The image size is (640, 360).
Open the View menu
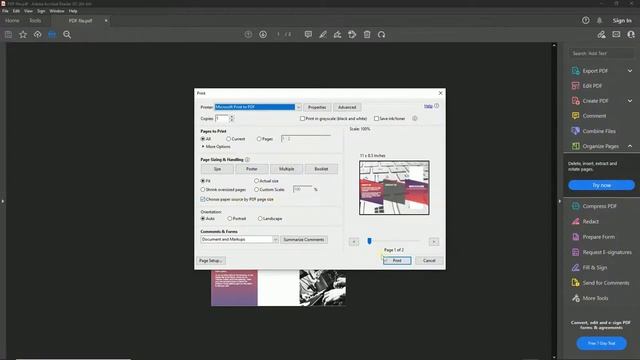(x=28, y=11)
